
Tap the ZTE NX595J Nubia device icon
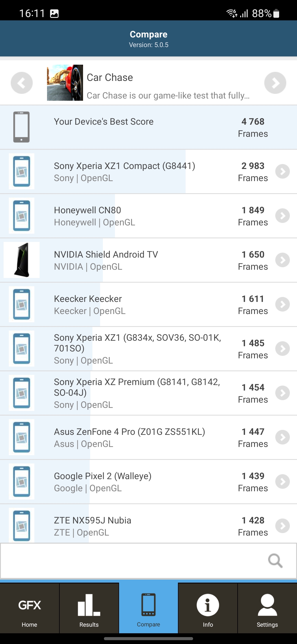(x=21, y=525)
